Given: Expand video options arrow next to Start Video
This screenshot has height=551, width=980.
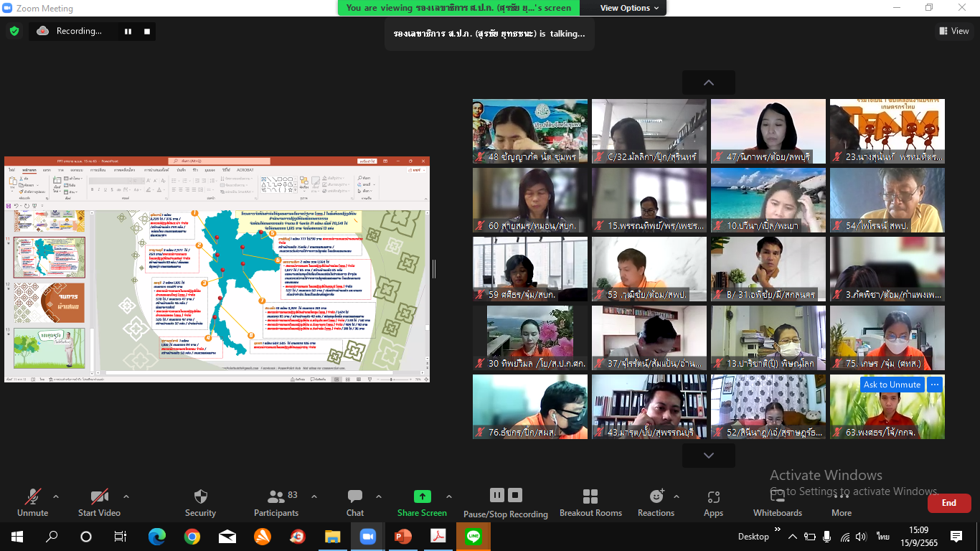Looking at the screenshot, I should [x=126, y=496].
